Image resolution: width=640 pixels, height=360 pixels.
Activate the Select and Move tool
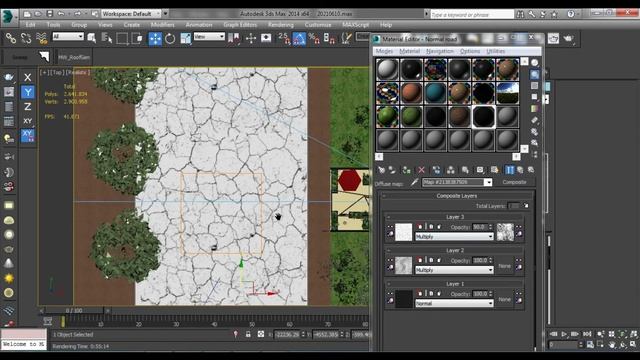(x=155, y=38)
